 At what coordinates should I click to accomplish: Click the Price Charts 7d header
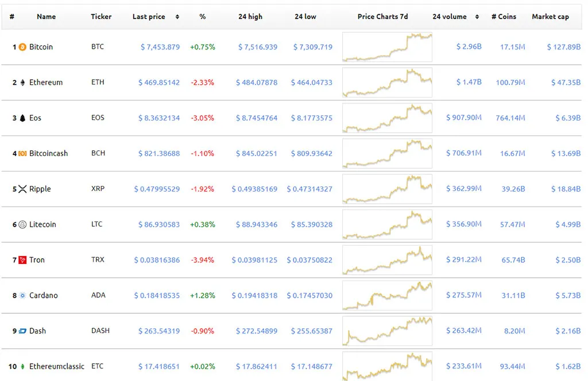[x=382, y=17]
